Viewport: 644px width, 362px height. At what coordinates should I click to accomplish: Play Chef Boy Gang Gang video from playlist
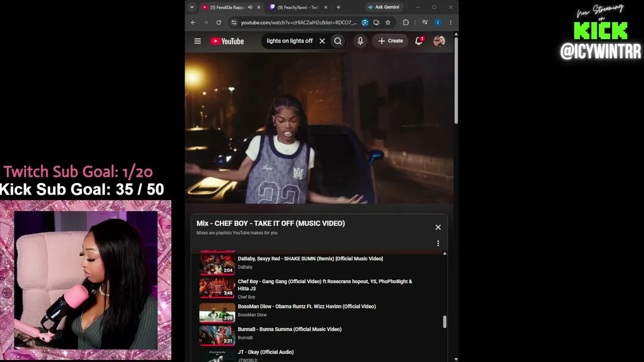325,285
